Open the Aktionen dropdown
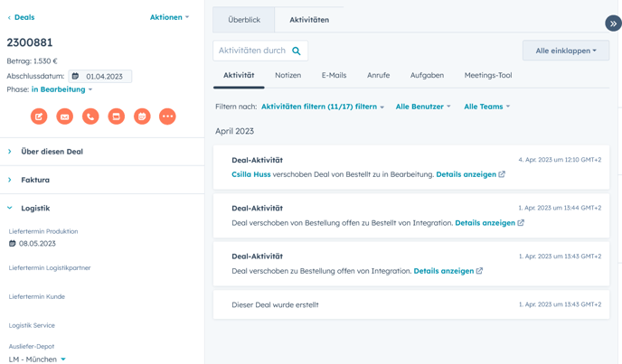 [169, 17]
